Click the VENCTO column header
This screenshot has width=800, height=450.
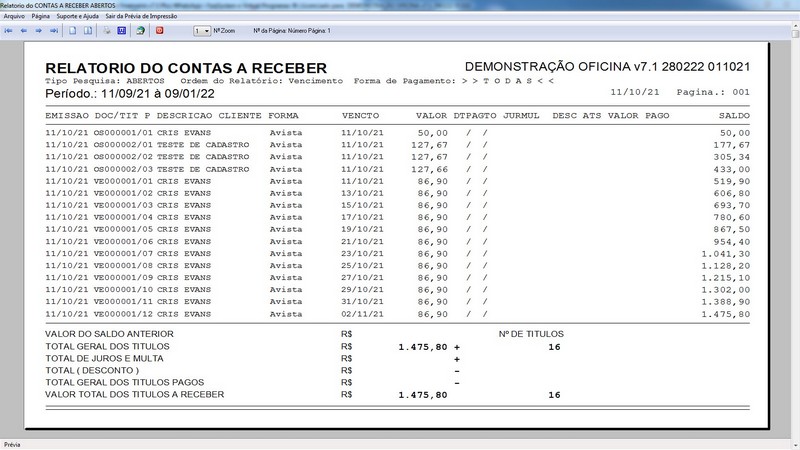pyautogui.click(x=360, y=116)
